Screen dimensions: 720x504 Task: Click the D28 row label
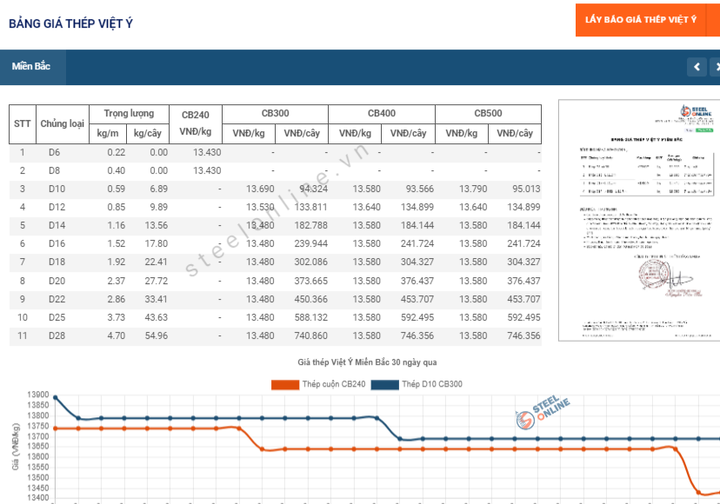tap(57, 336)
